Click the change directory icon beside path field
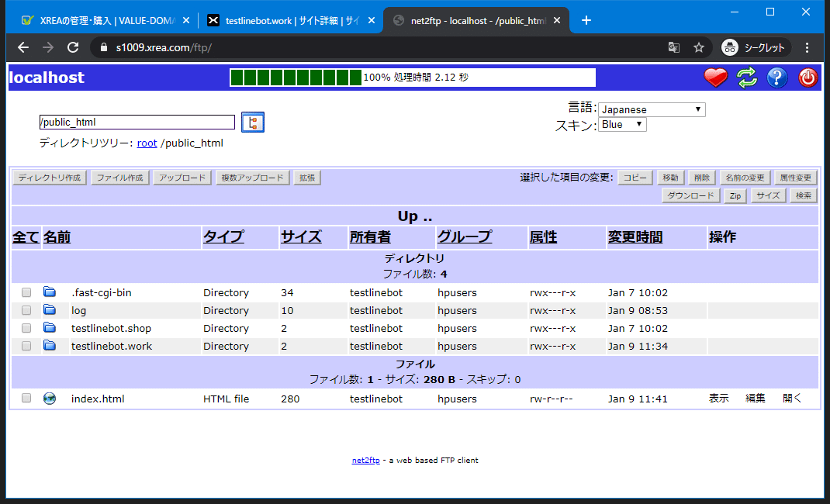 (252, 122)
